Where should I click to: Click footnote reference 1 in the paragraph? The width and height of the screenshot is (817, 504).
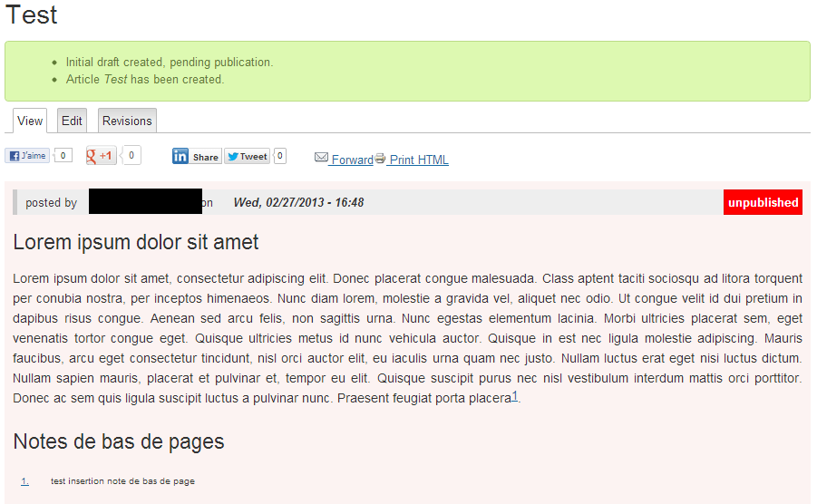[515, 396]
